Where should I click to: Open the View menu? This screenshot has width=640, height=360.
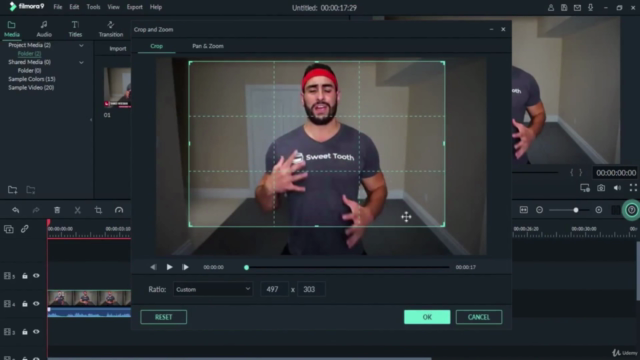113,7
